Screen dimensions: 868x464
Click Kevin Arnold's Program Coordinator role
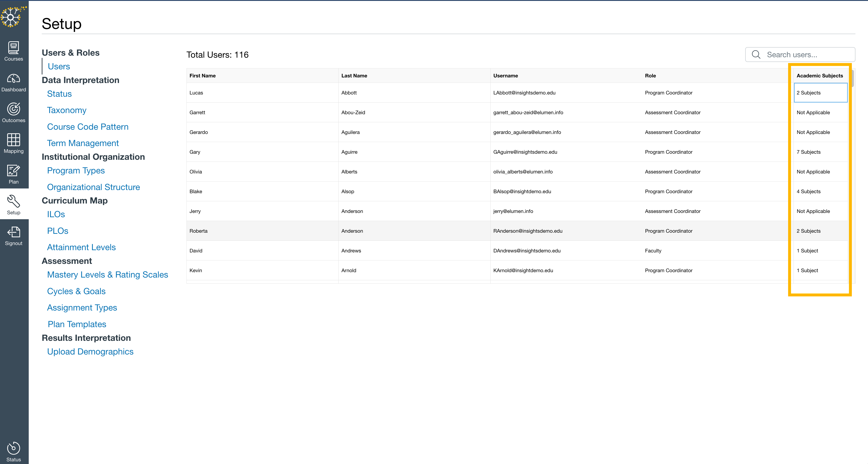coord(669,270)
